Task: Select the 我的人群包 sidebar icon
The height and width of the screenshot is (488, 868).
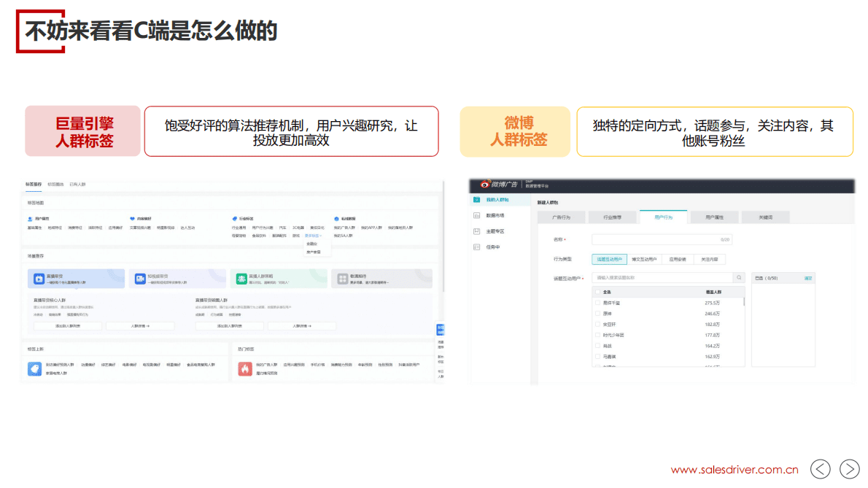Action: click(476, 199)
